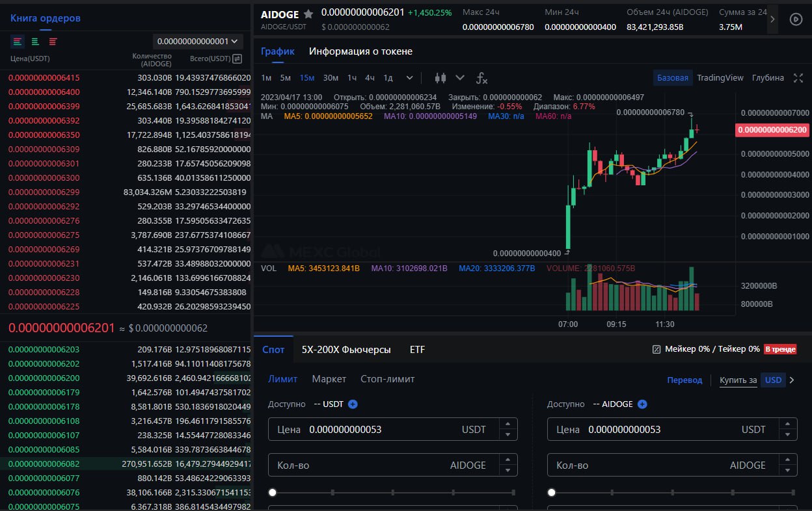
Task: Select the 1м timeframe
Action: point(266,78)
